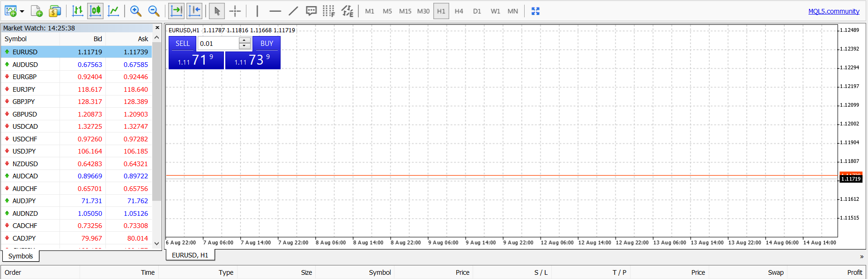Toggle chart auto scroll to end
Viewport: 868px width, 279px height.
tap(177, 11)
